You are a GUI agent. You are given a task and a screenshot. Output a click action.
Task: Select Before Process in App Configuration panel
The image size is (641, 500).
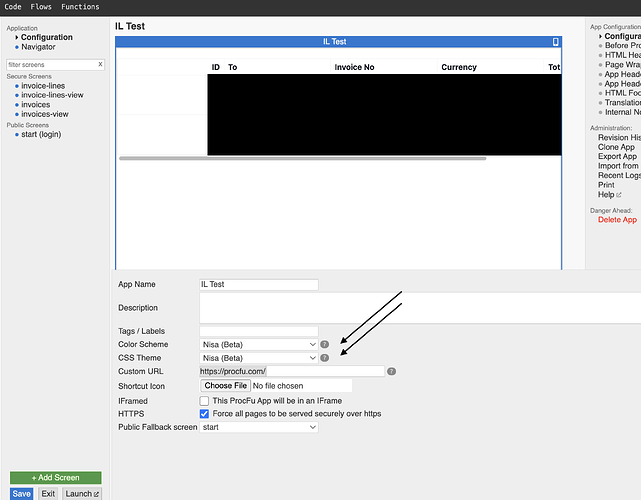pyautogui.click(x=623, y=46)
